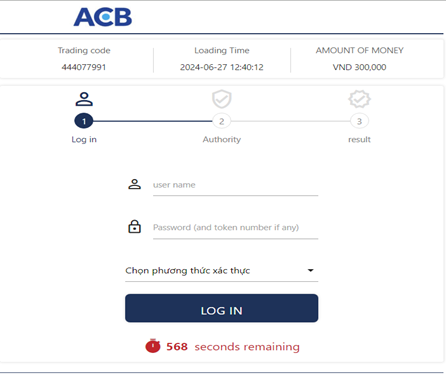446x374 pixels.
Task: Click the padlock icon beside the password field
Action: [135, 227]
